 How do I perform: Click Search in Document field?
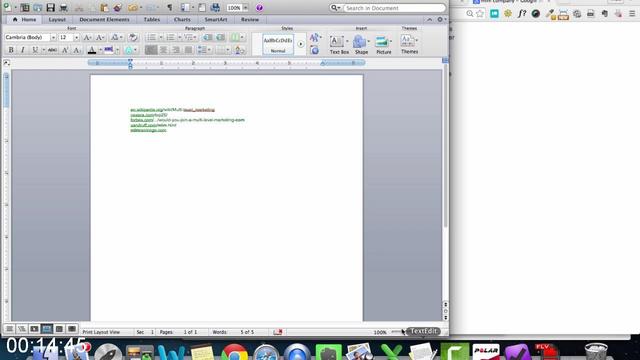(394, 8)
